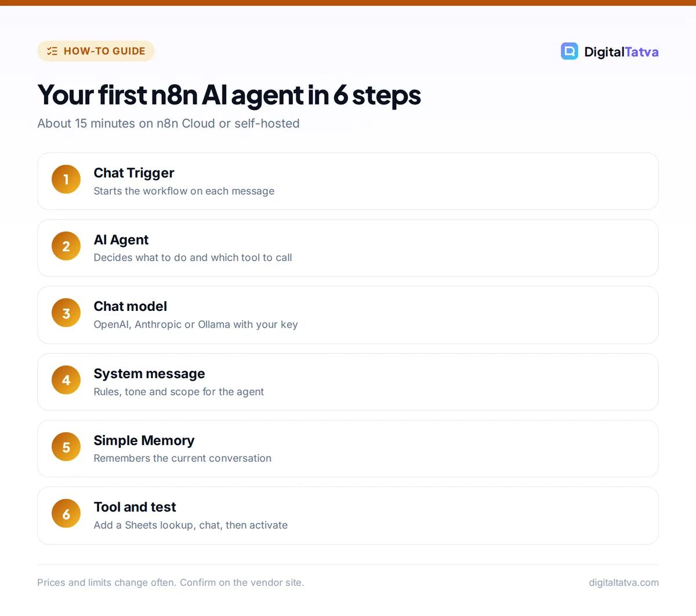
Task: Click 'Rules, tone and scope for the agent'
Action: [179, 392]
